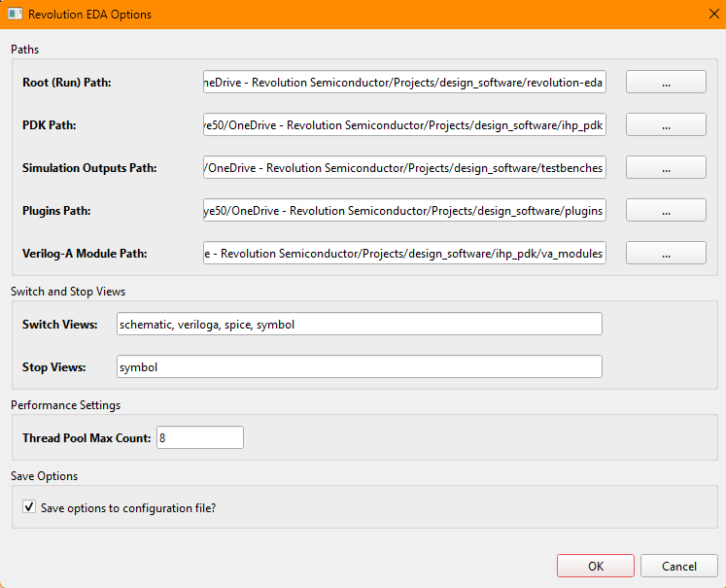726x588 pixels.
Task: Click the Paths group heading
Action: pos(25,49)
